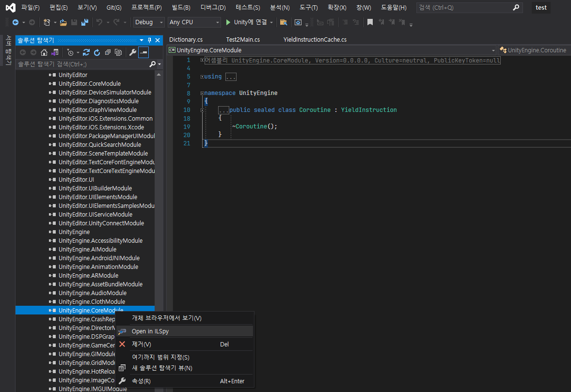Click the Redo arrow icon
571x392 pixels.
click(116, 22)
